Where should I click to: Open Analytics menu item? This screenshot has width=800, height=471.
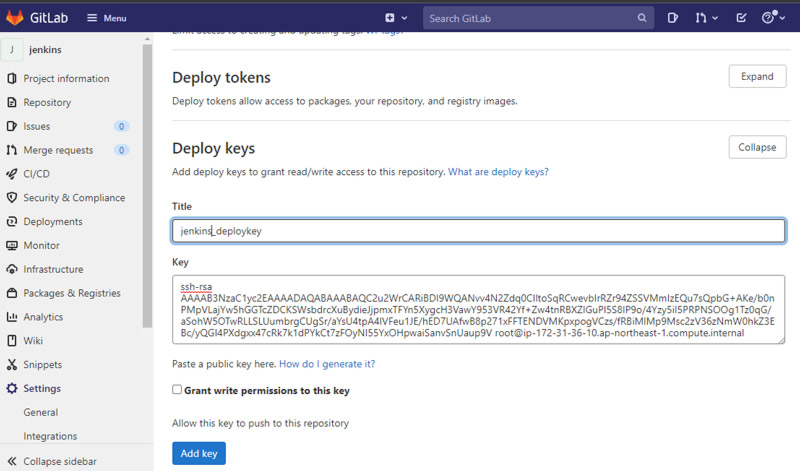(x=43, y=317)
